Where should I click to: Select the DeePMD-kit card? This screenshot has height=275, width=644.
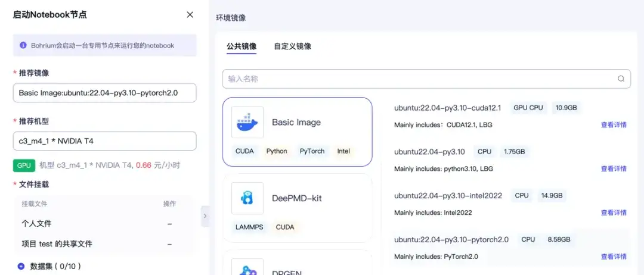click(x=298, y=208)
